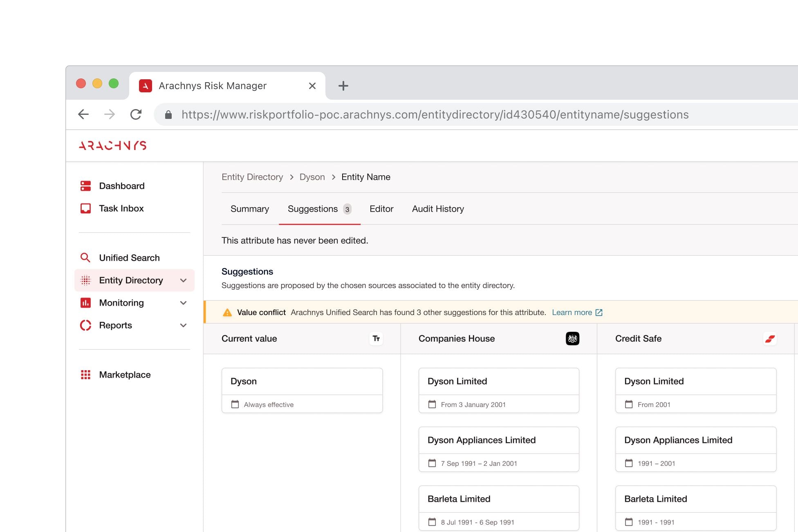The image size is (798, 532).
Task: Open the Editor tab
Action: [381, 209]
